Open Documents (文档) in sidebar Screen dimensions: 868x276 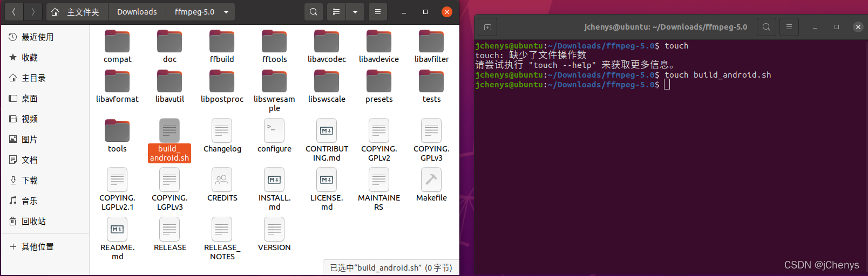click(x=45, y=160)
